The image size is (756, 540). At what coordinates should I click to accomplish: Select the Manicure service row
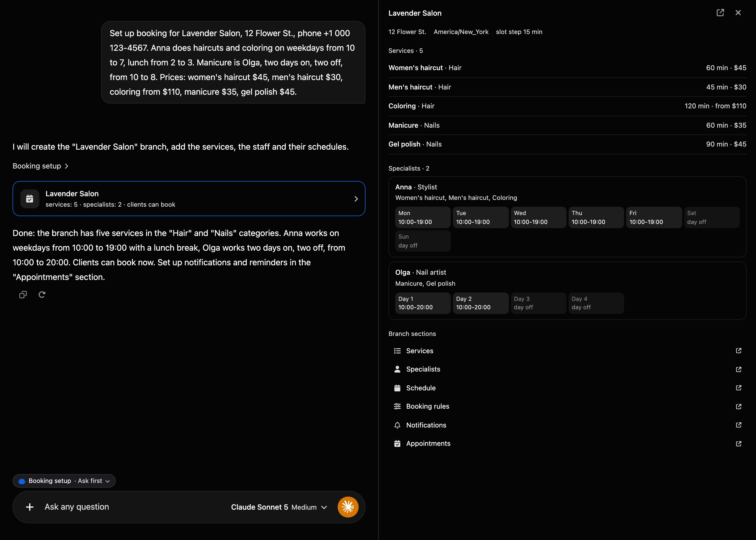click(567, 125)
